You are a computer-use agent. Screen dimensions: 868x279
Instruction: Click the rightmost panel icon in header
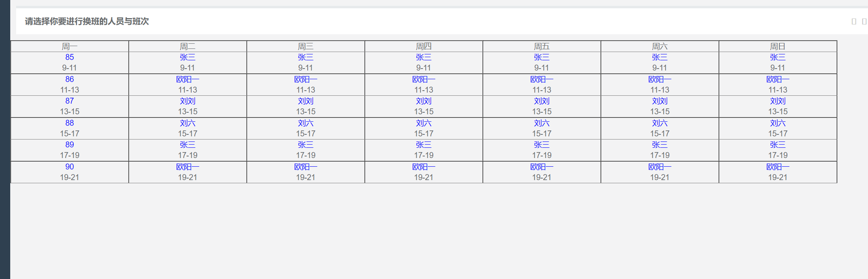click(x=864, y=21)
